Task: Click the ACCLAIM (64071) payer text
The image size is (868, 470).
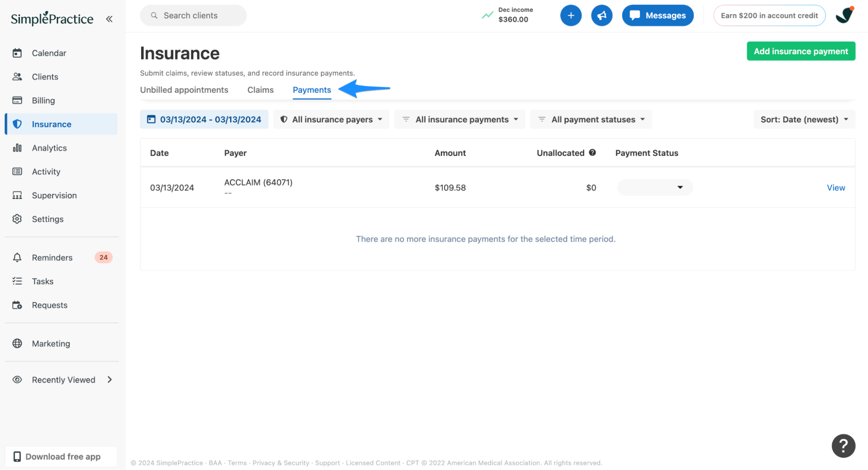Action: coord(258,182)
